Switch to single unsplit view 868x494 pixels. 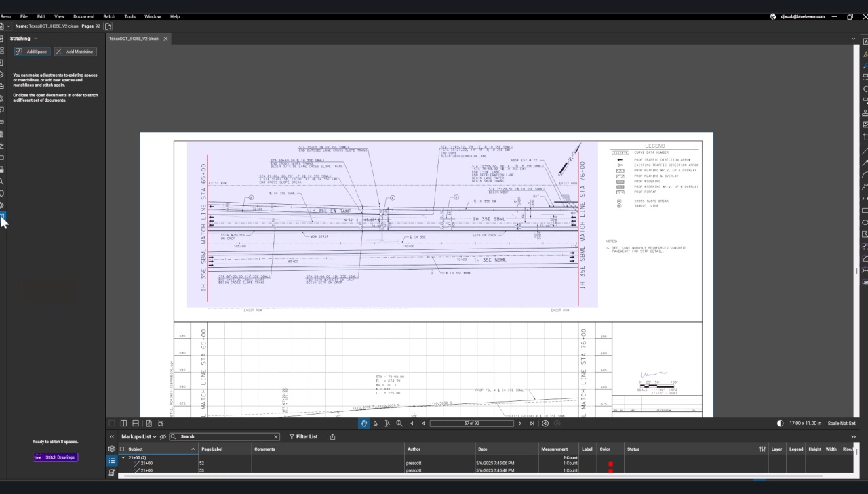click(x=112, y=424)
